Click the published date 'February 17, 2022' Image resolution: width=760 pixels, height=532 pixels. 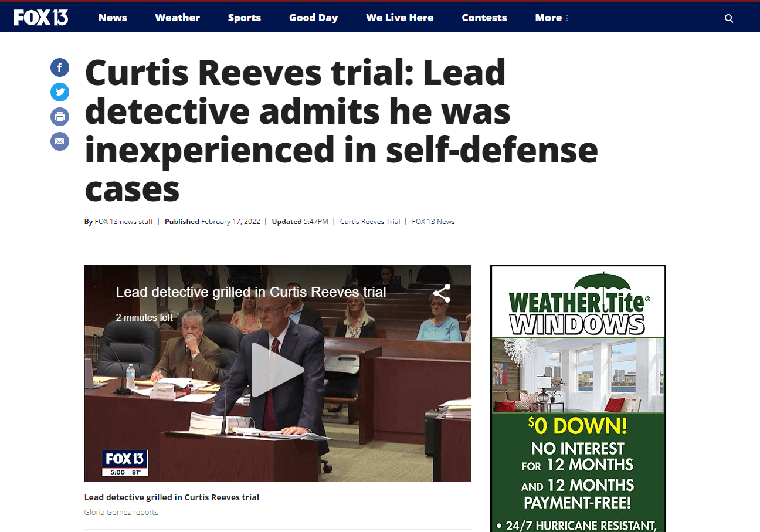[x=230, y=222]
